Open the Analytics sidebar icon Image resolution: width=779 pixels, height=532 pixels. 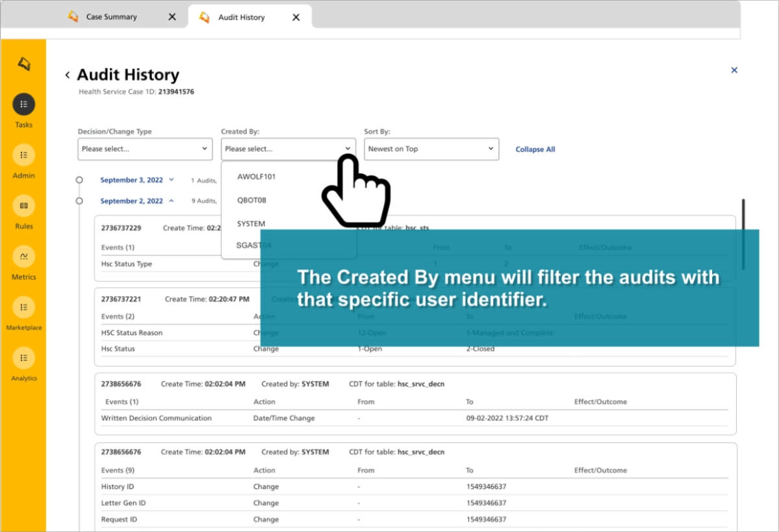coord(24,358)
